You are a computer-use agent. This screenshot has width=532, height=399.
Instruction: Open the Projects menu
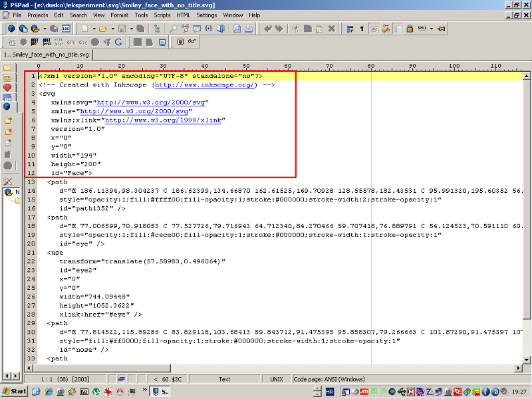(x=38, y=15)
